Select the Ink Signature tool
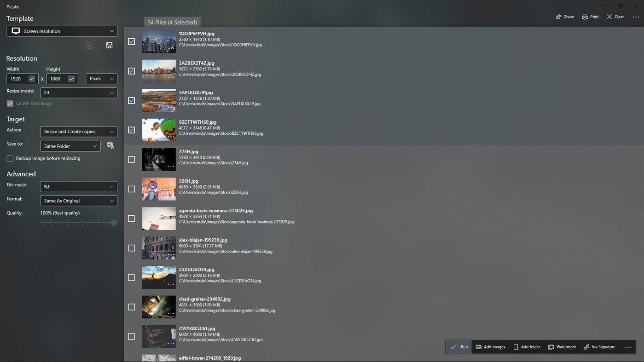Screen dimensions: 644x362 pos(599,347)
